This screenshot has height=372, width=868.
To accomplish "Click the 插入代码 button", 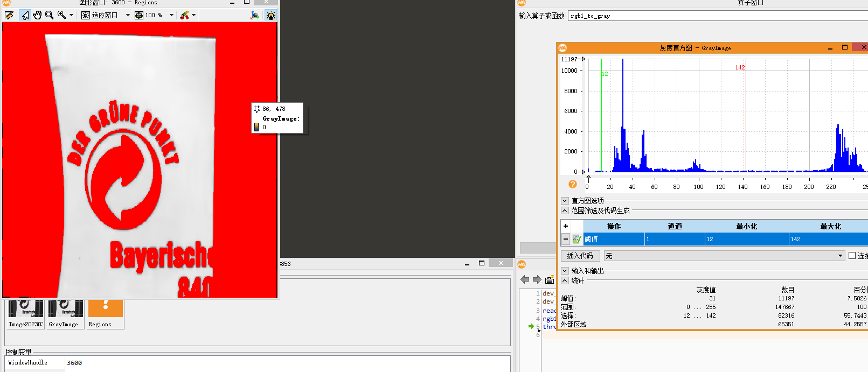I will click(x=580, y=256).
